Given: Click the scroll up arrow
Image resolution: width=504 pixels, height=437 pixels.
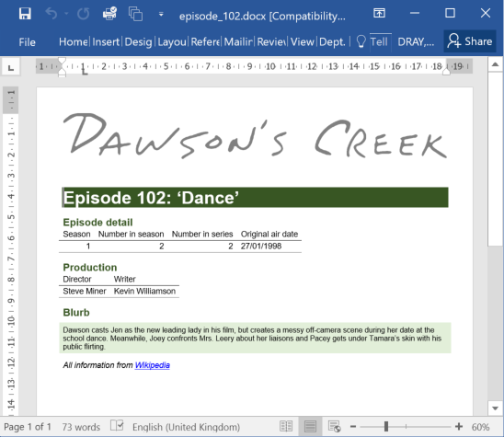Looking at the screenshot, I should click(x=496, y=64).
